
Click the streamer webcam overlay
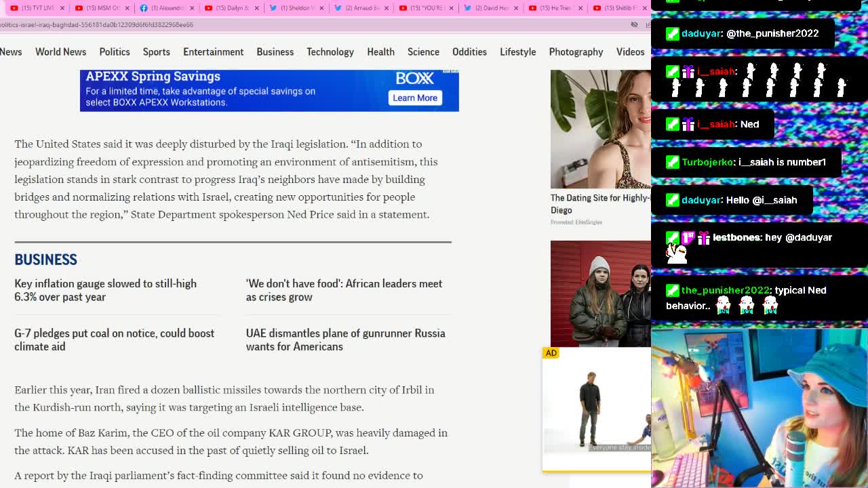pyautogui.click(x=759, y=408)
